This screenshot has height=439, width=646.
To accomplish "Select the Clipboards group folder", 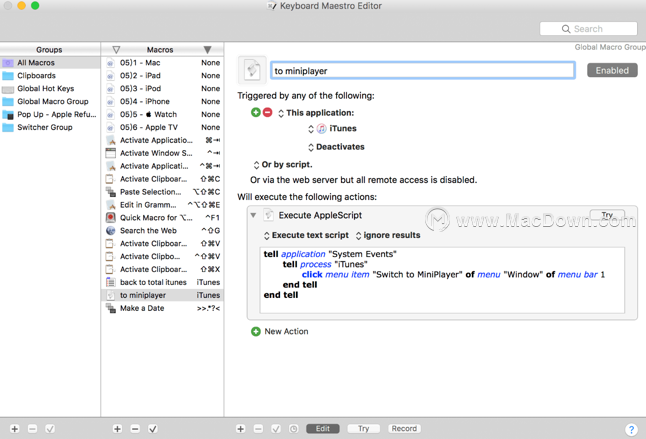I will click(8, 76).
